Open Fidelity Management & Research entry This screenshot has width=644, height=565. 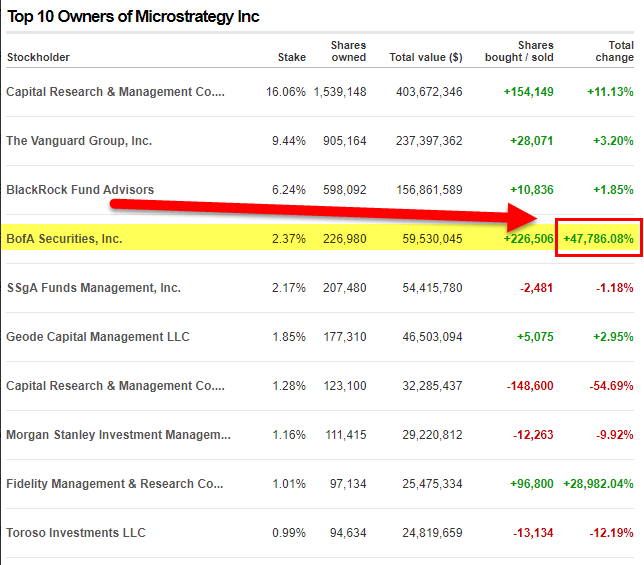click(115, 484)
